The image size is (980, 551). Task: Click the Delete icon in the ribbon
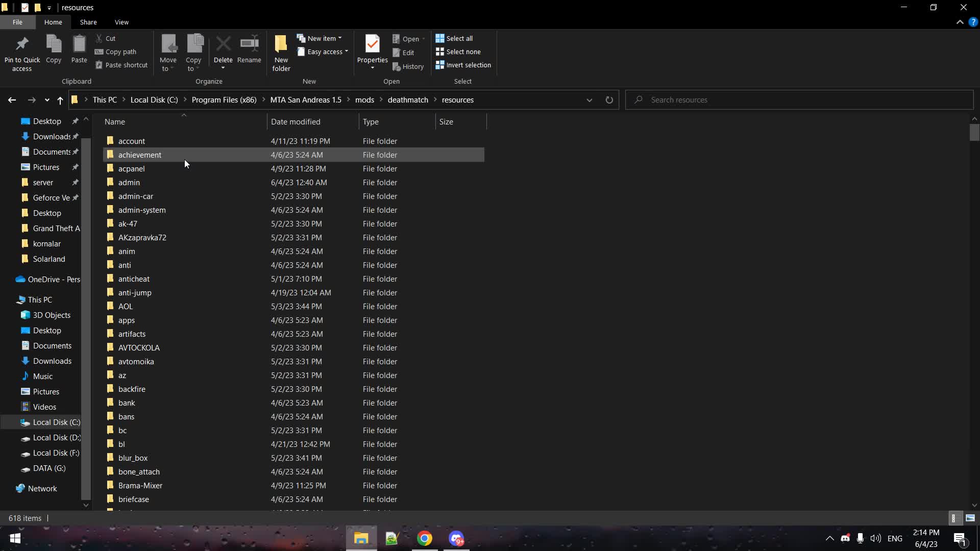coord(223,44)
